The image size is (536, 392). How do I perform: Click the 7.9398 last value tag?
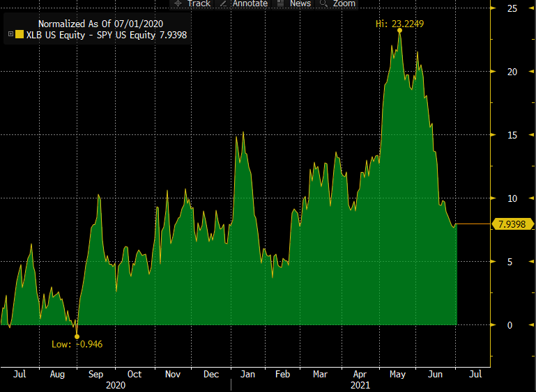tap(514, 224)
